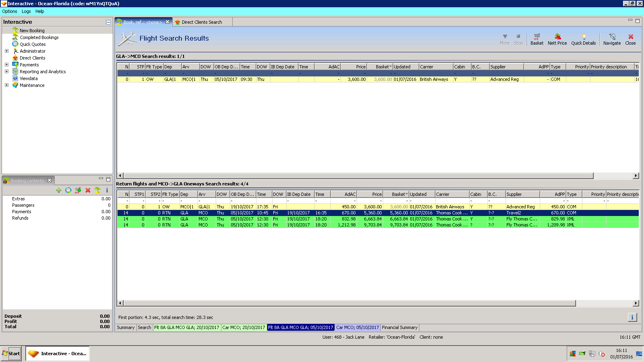Click the blue info icon near search time
The width and height of the screenshot is (644, 362).
coord(632,317)
